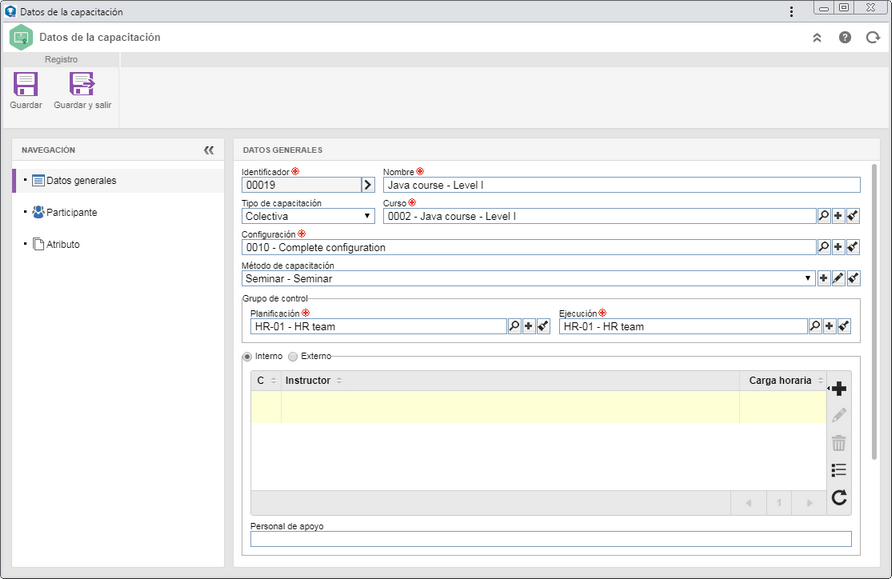Clear the Planificación field with eraser icon
Viewport: 892px width, 579px height.
[543, 326]
